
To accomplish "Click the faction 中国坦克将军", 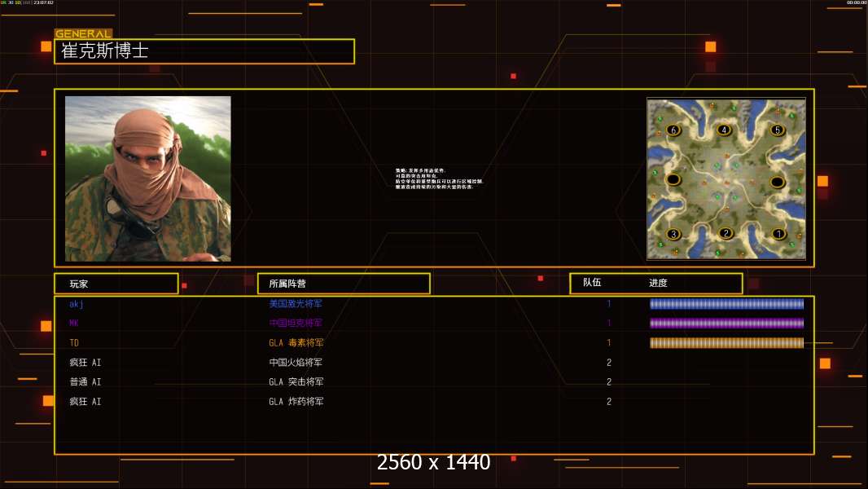I will (x=296, y=323).
